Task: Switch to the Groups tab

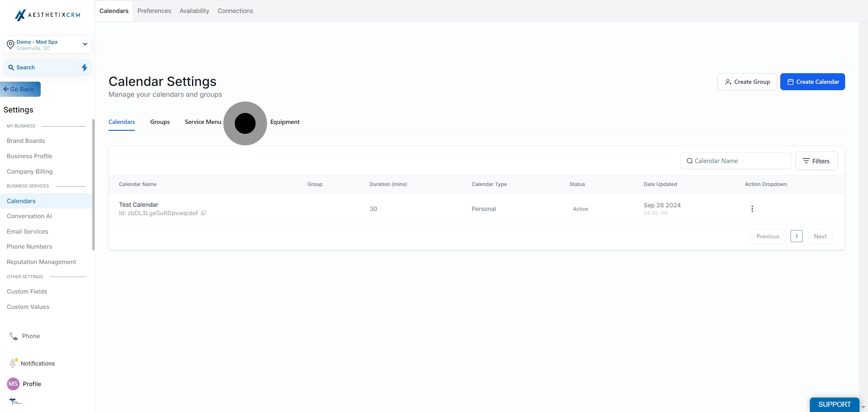Action: pos(160,122)
